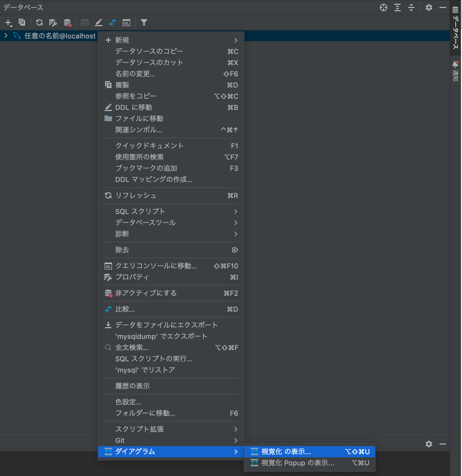
Task: Open the 新規 submenu
Action: 124,39
